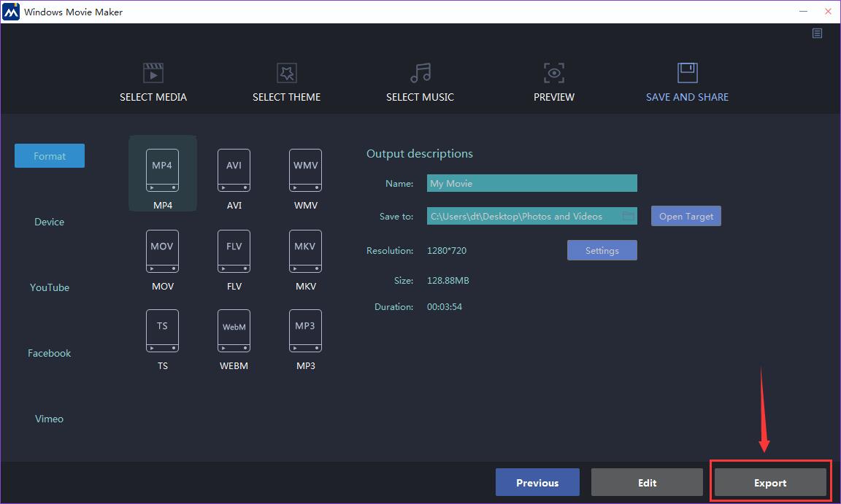Click the Save and Share floppy icon

point(687,73)
